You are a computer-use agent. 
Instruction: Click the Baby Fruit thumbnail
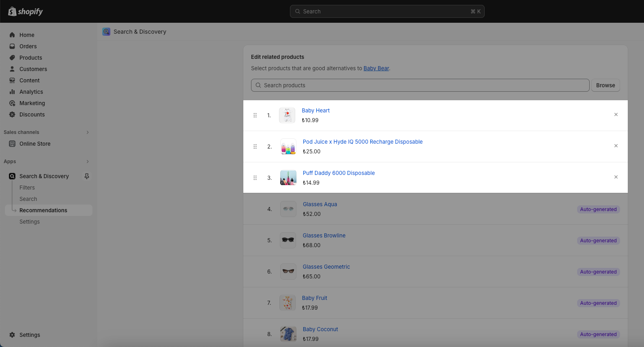click(x=288, y=303)
